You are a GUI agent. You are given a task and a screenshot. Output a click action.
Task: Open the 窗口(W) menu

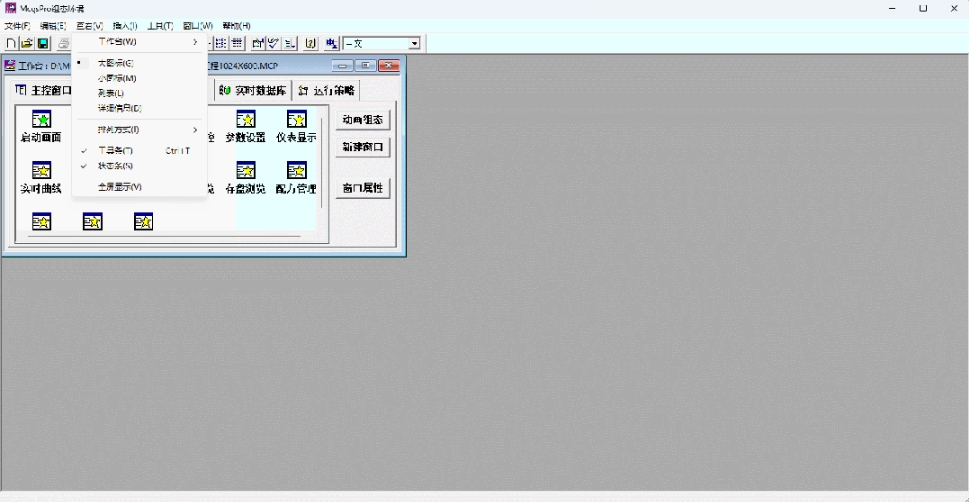pos(198,26)
